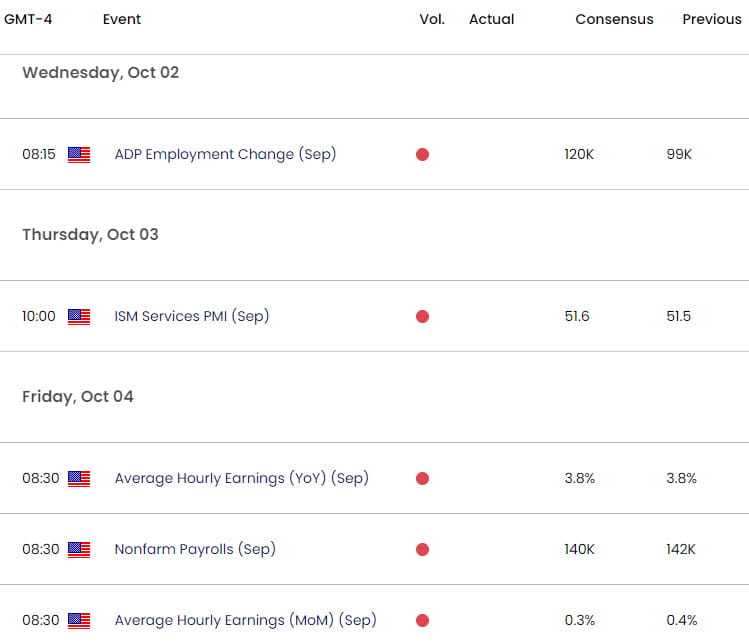Click the red volatility dot for ADP Employment Change
The width and height of the screenshot is (749, 643).
point(422,155)
